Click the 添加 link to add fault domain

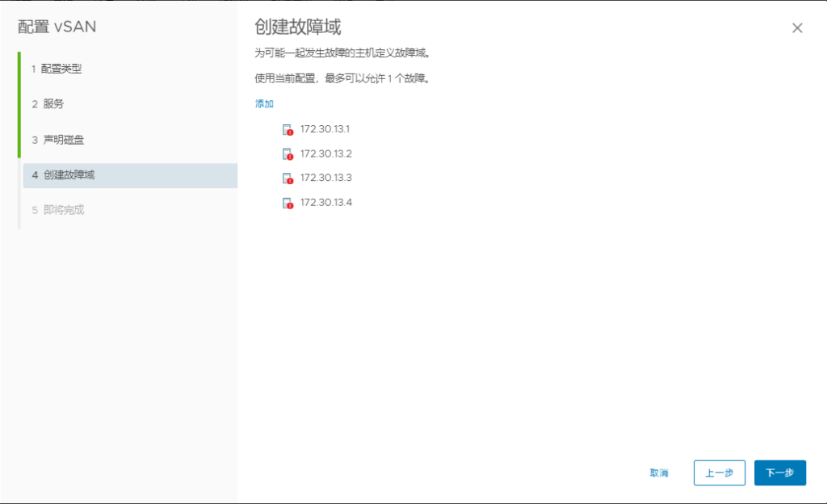pyautogui.click(x=265, y=104)
